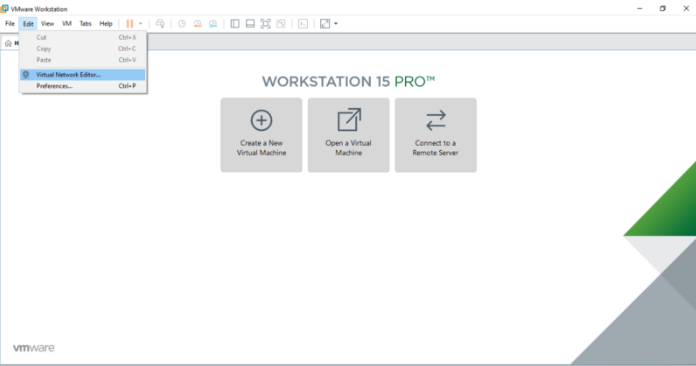Toggle the library sidebar icon
This screenshot has width=696, height=366.
(235, 24)
